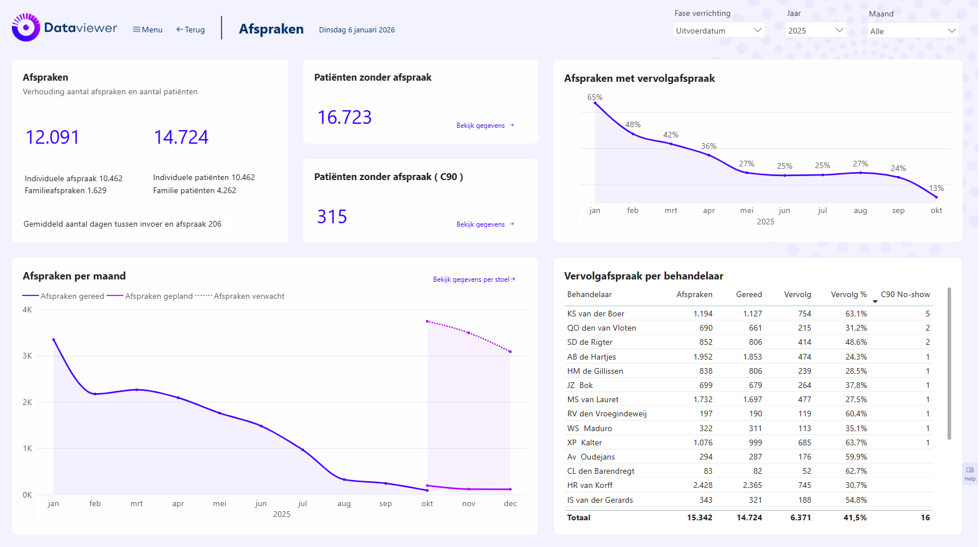980x547 pixels.
Task: Click the Help book icon
Action: [x=970, y=470]
